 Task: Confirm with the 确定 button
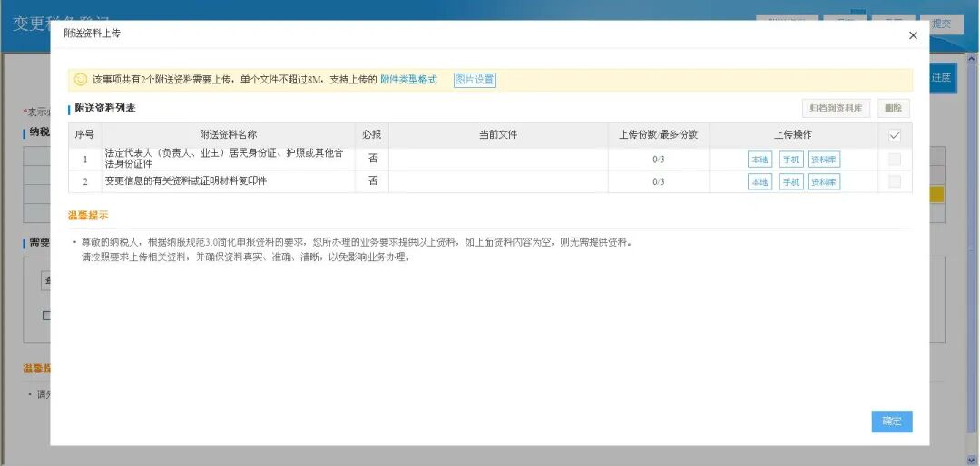(892, 422)
